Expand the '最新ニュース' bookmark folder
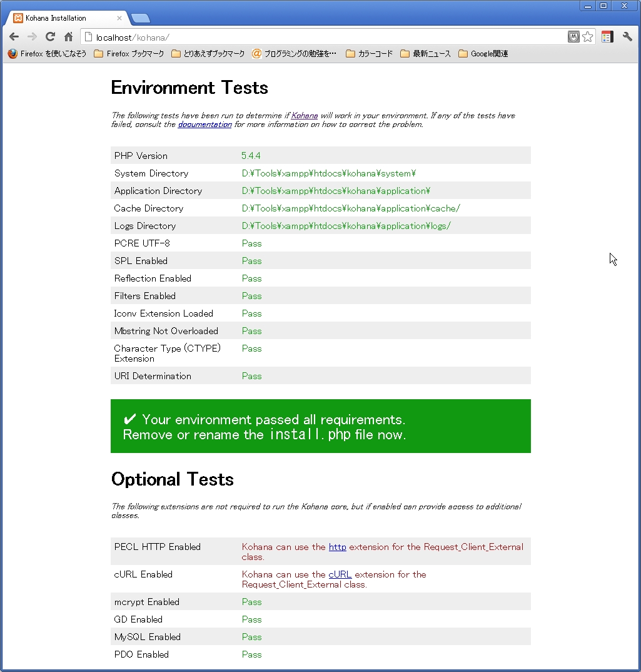The height and width of the screenshot is (672, 641). click(x=425, y=54)
